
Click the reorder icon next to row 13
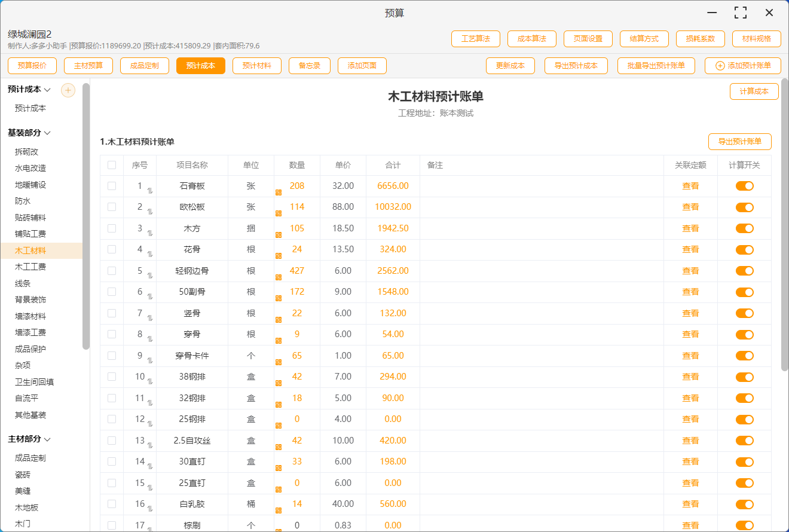[150, 445]
